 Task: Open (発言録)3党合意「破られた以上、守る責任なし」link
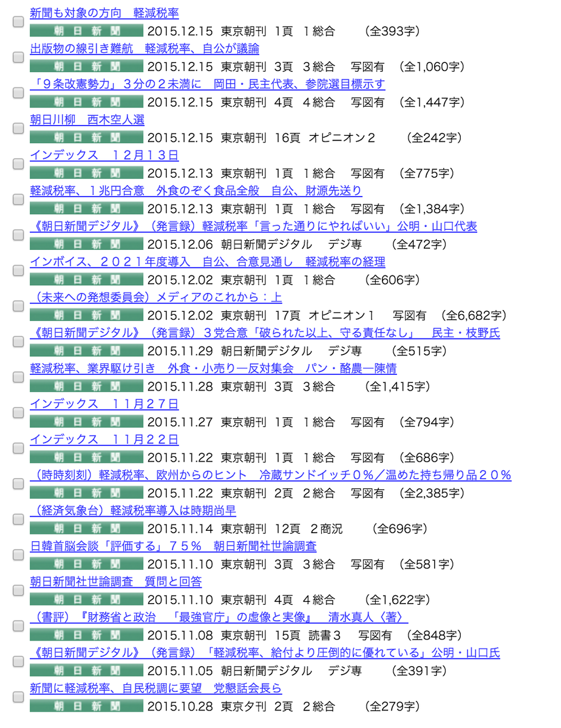pyautogui.click(x=265, y=332)
